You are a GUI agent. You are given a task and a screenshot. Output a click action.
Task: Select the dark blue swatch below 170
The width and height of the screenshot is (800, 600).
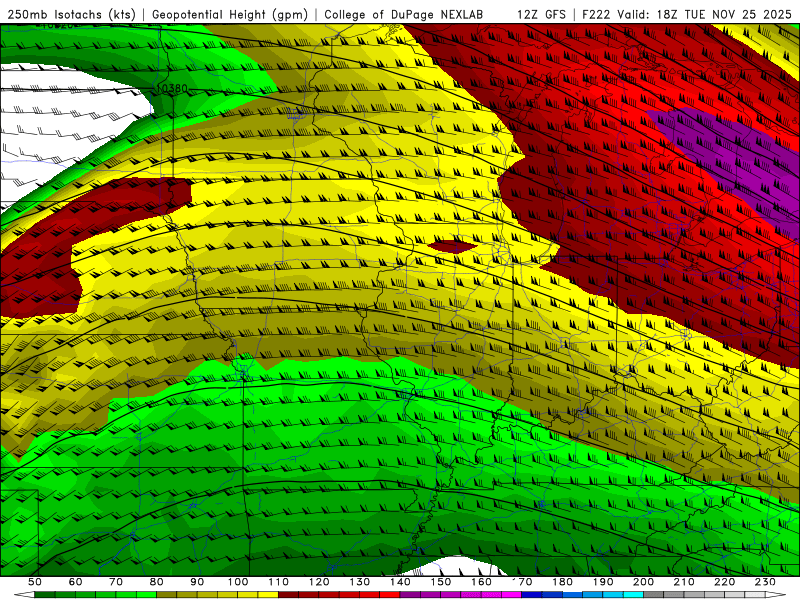532,594
